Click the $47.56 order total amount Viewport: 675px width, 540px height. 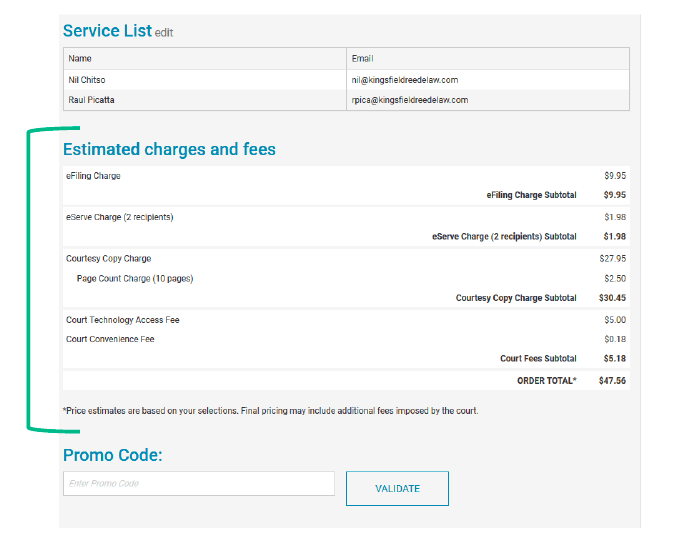point(612,381)
